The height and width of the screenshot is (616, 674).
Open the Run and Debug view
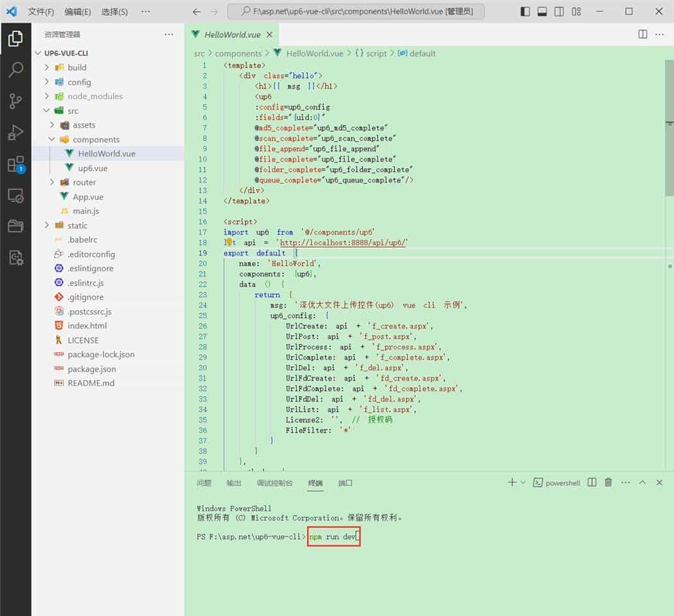coord(16,133)
